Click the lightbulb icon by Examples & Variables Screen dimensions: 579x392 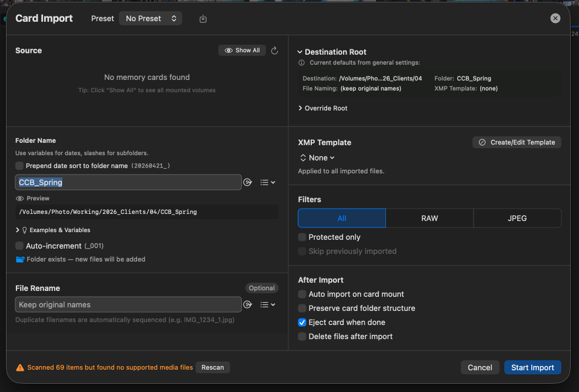tap(24, 230)
